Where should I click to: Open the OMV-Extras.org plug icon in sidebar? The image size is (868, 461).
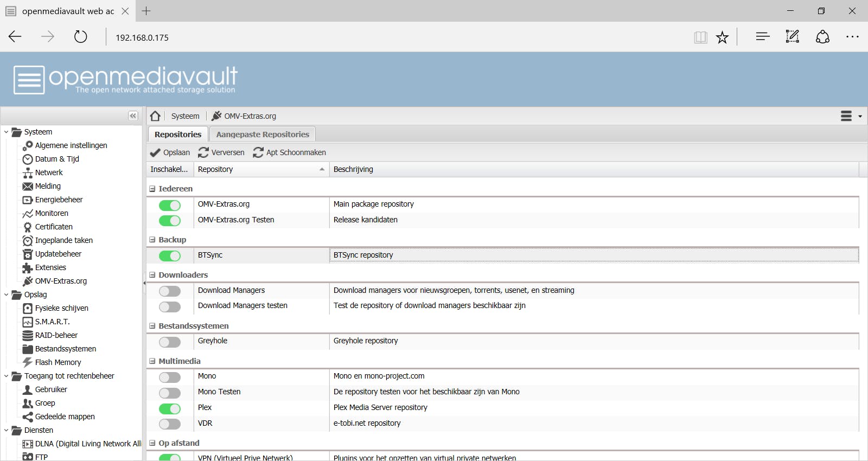pos(28,281)
